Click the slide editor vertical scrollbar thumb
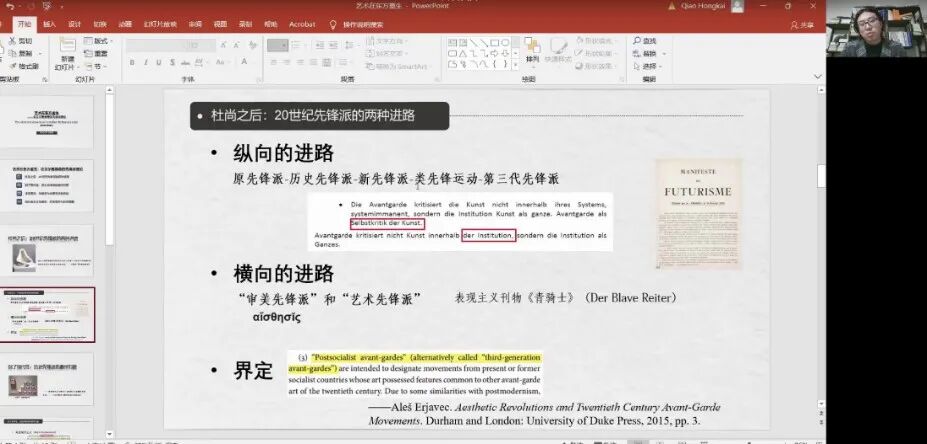This screenshot has height=444, width=927. point(822,176)
